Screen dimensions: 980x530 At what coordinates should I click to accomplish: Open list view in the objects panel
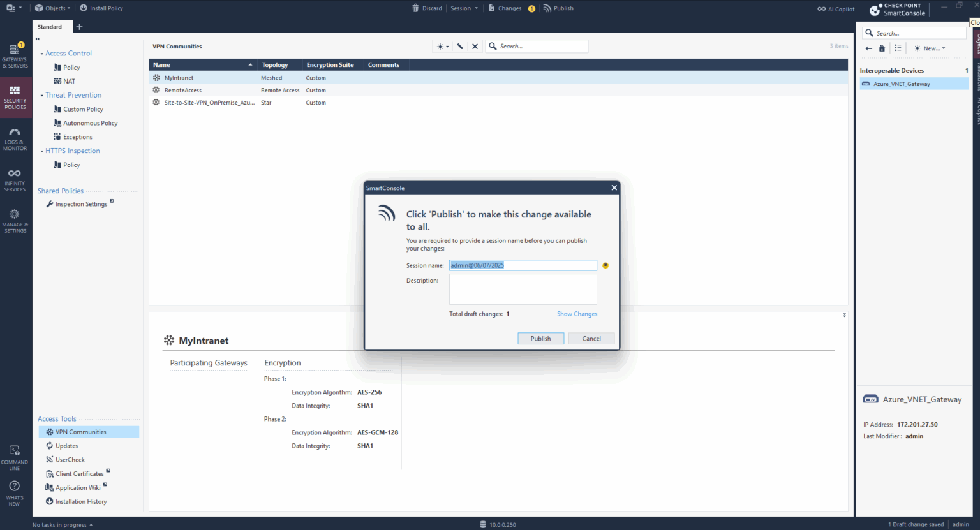pyautogui.click(x=898, y=48)
